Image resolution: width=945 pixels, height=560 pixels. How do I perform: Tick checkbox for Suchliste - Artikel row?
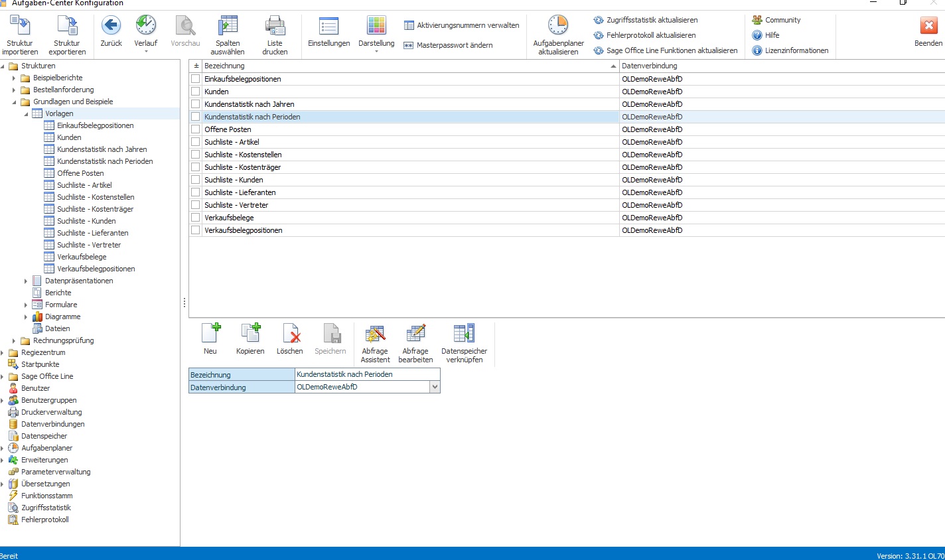click(x=196, y=142)
